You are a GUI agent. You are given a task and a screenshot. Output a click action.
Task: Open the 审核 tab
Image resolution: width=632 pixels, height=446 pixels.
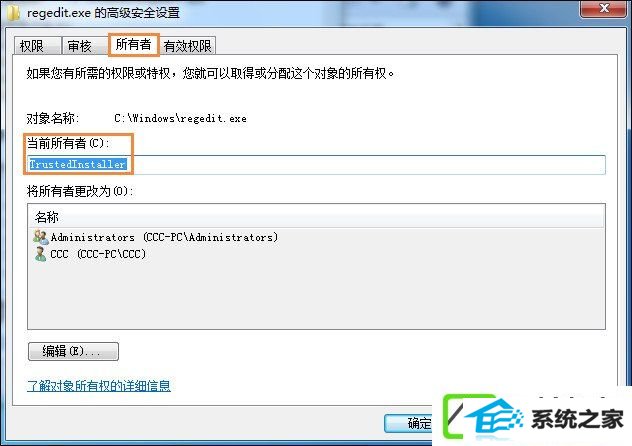point(85,46)
